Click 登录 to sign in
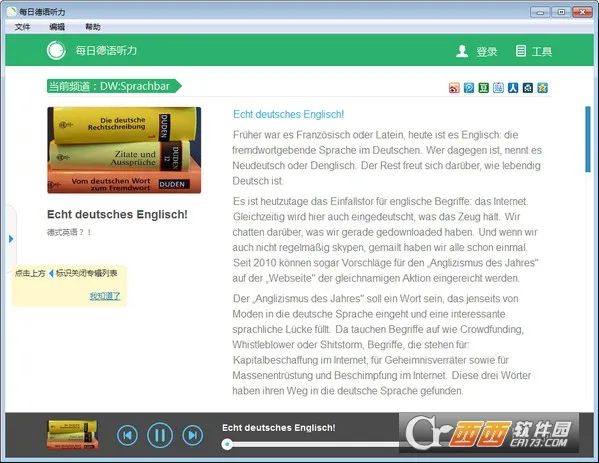 pyautogui.click(x=477, y=51)
